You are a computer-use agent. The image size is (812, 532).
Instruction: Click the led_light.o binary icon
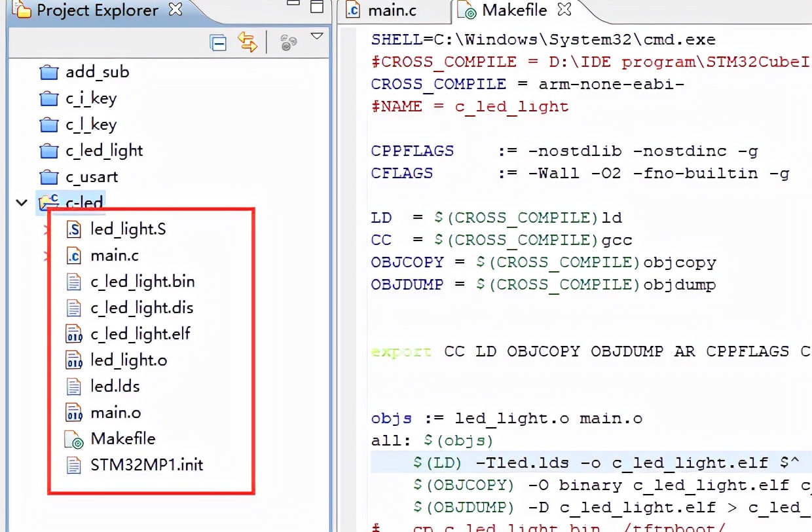(73, 360)
